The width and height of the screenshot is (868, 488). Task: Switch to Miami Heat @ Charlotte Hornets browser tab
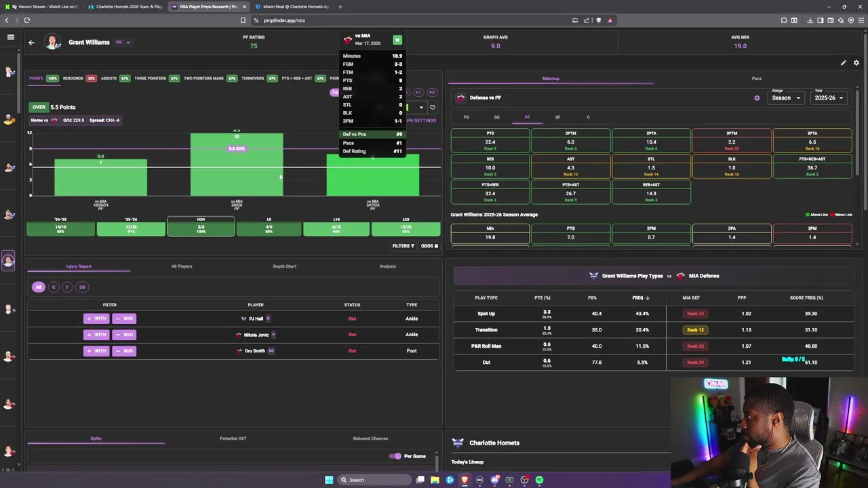(x=292, y=7)
